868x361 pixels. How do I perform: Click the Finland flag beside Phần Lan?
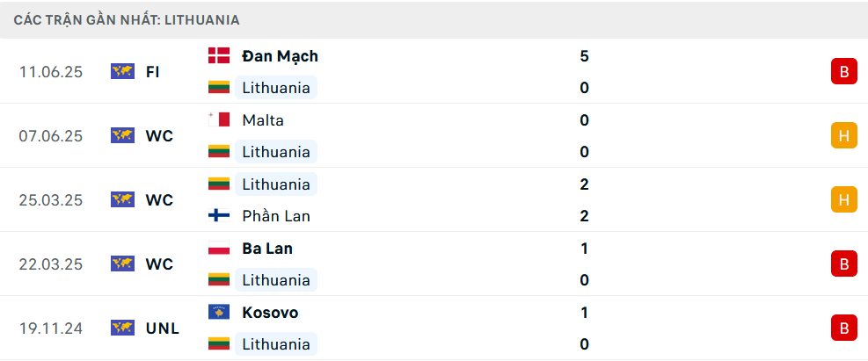(219, 216)
